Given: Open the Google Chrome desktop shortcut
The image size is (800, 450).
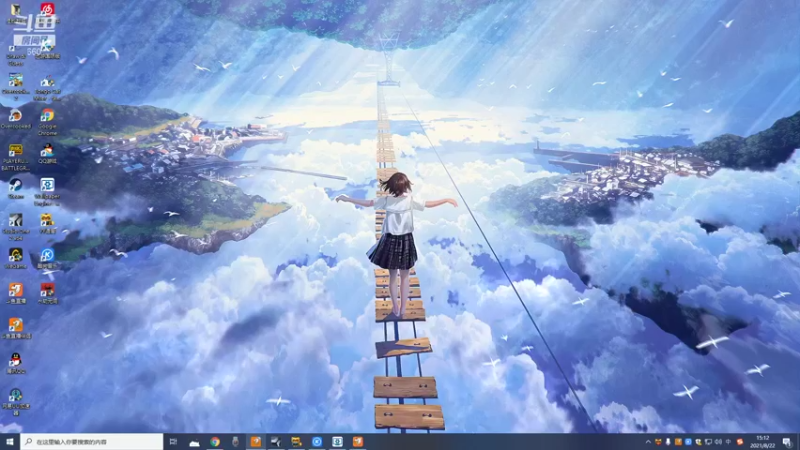Looking at the screenshot, I should 47,121.
